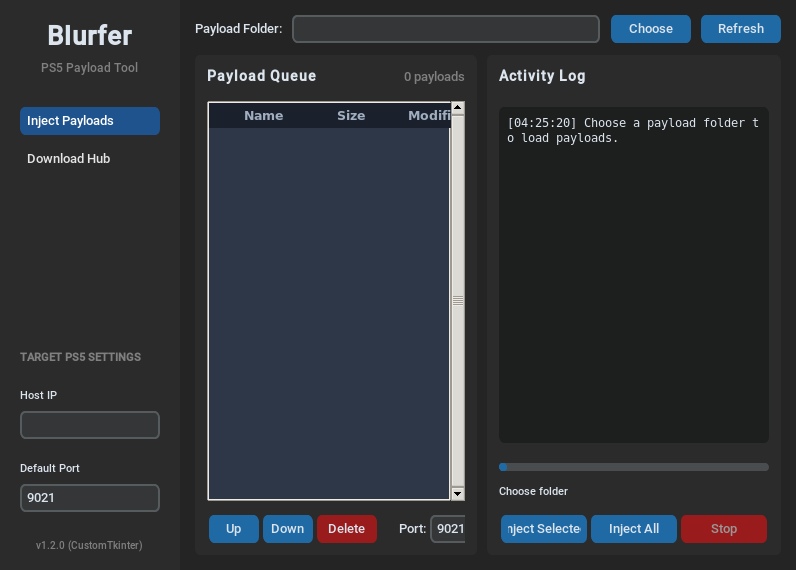Move selected payload Down
This screenshot has width=796, height=570.
coord(288,529)
